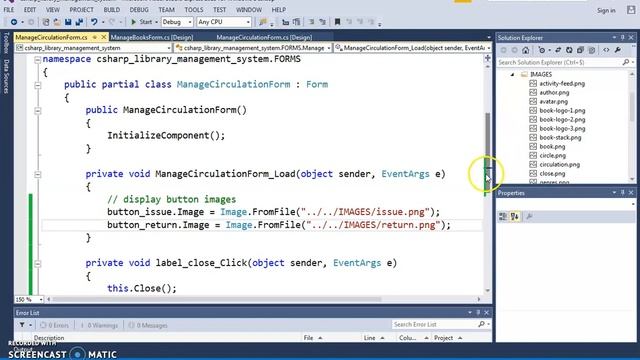This screenshot has width=640, height=360.
Task: Switch to ManageCirculationForm.cs [Design] tab
Action: 264,37
